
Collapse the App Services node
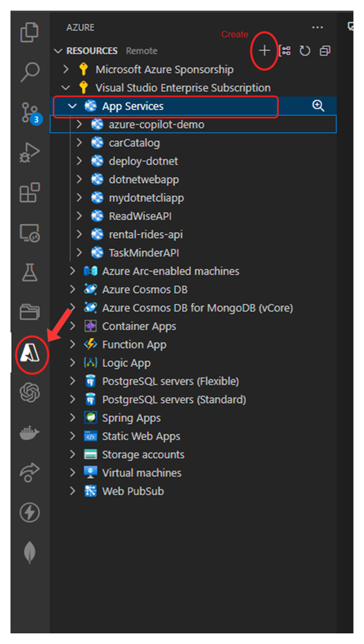(72, 106)
